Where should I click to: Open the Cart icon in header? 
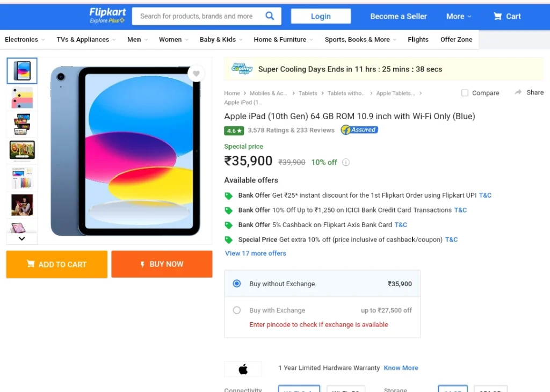pos(497,16)
